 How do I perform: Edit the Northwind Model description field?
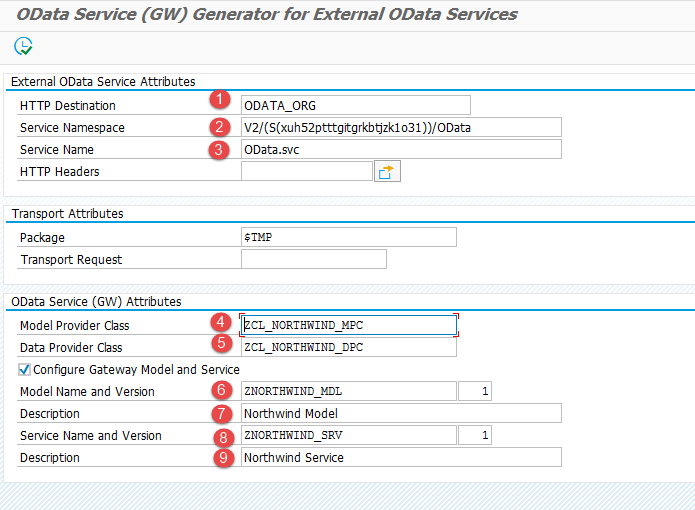coord(400,413)
